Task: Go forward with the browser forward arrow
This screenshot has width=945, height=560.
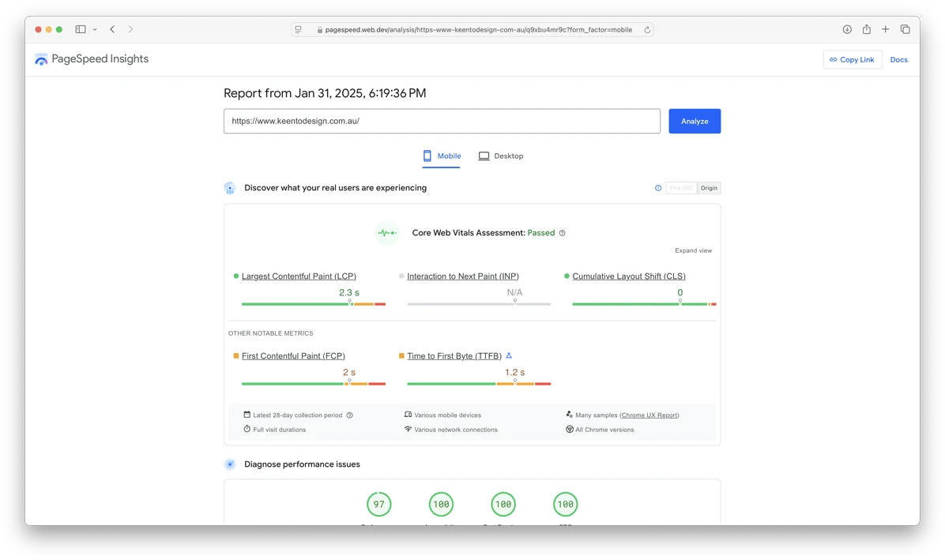Action: pyautogui.click(x=130, y=29)
